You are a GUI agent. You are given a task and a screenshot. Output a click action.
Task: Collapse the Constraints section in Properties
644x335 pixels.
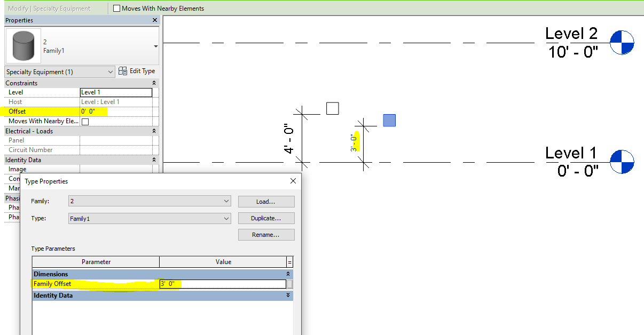[153, 83]
